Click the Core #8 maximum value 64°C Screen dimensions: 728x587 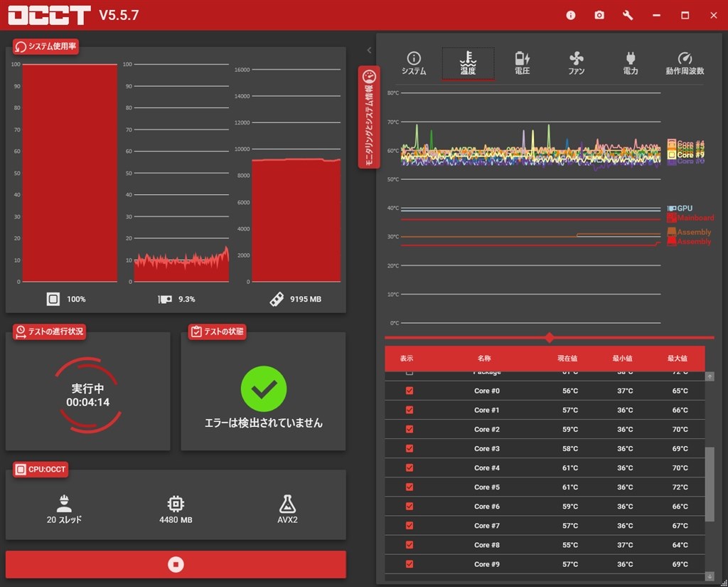click(680, 545)
